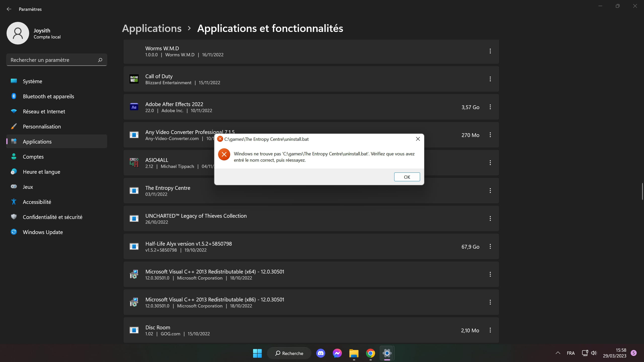Select The Entropy Centre app entry text
This screenshot has height=362, width=644.
[x=168, y=188]
